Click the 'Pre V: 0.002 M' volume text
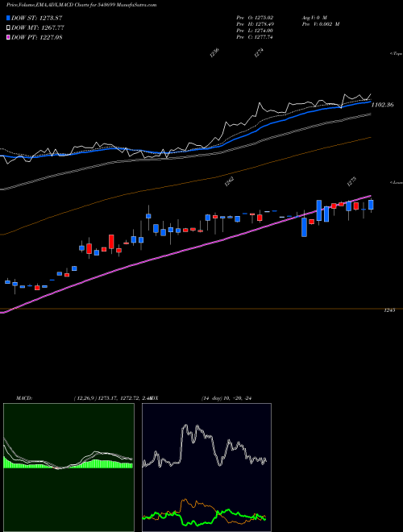 [320, 24]
